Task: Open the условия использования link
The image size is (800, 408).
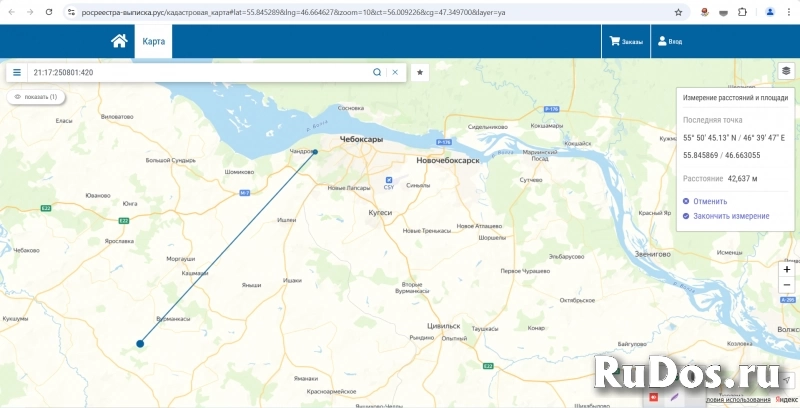Action: click(x=738, y=400)
